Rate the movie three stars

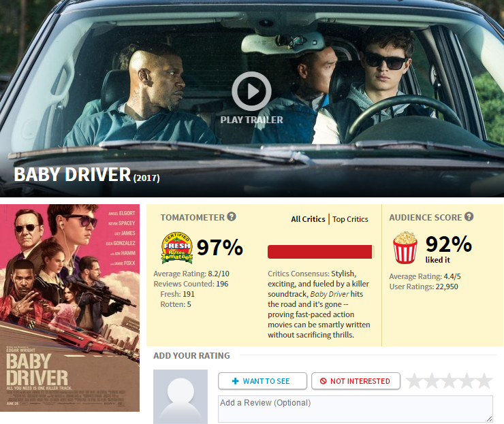(449, 381)
